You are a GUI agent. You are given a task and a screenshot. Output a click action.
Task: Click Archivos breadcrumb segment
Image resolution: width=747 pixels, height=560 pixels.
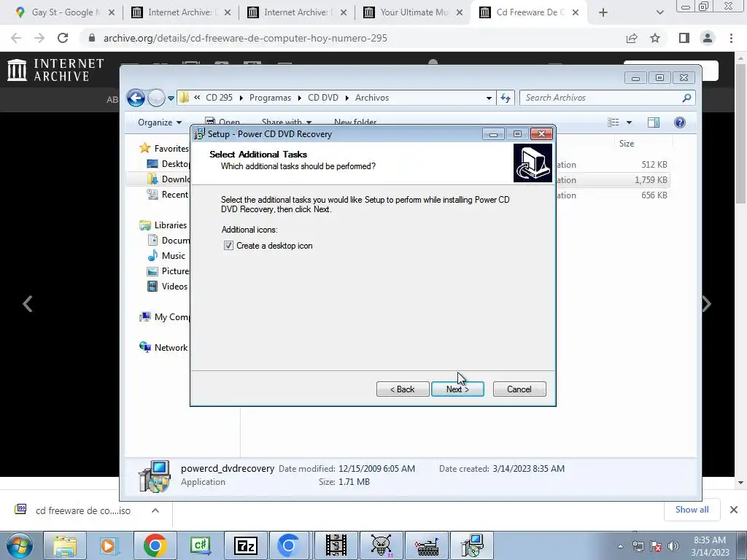tap(372, 98)
